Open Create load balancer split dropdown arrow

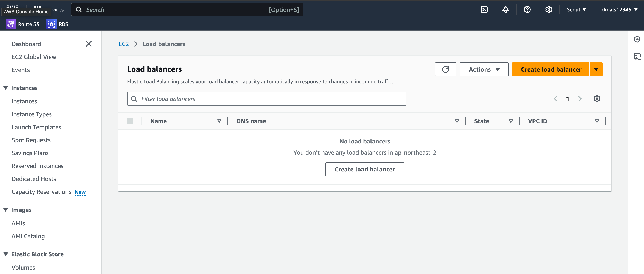click(x=596, y=69)
